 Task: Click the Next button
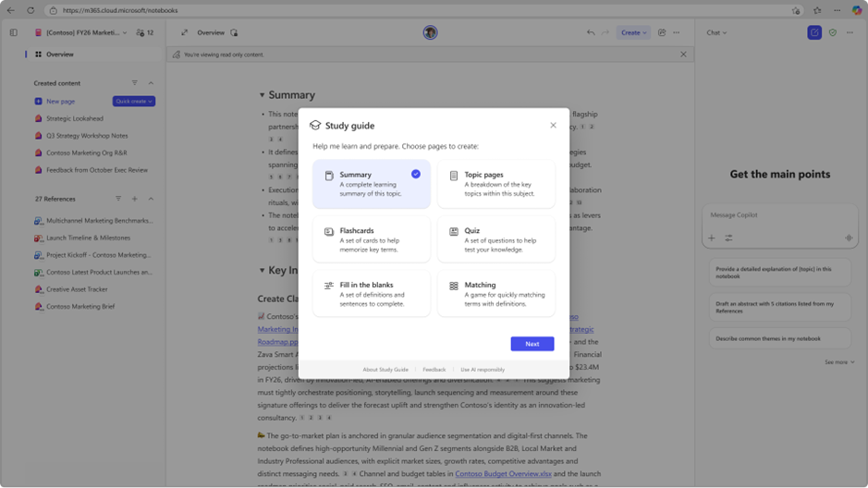tap(532, 344)
